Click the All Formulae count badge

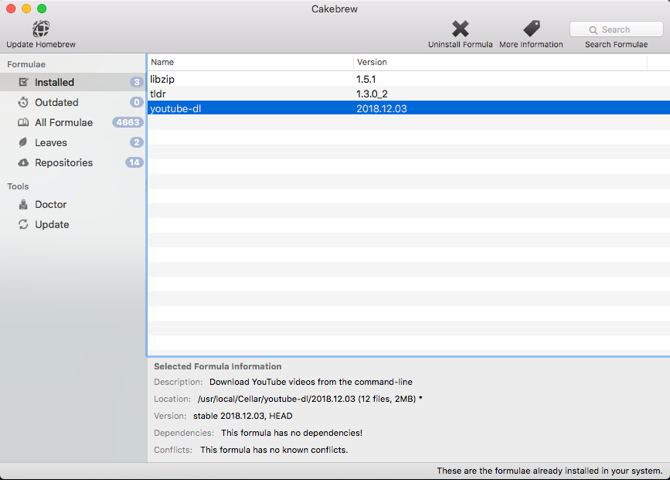(128, 122)
